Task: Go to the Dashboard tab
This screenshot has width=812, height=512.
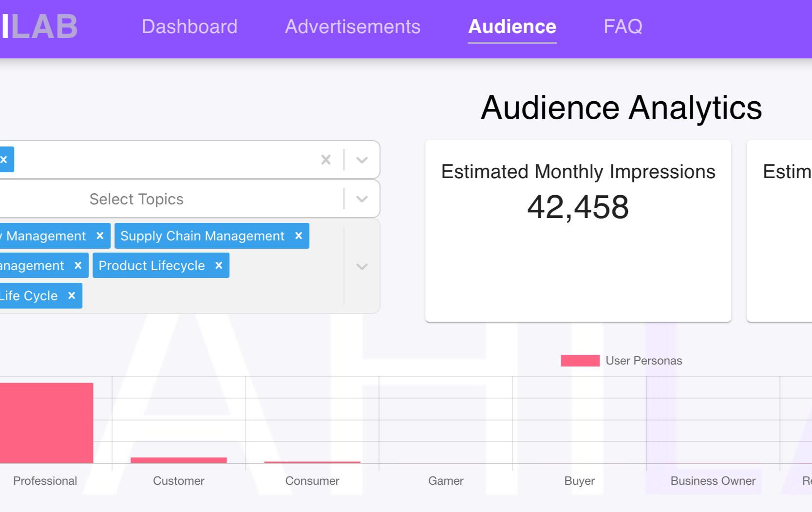Action: [189, 27]
